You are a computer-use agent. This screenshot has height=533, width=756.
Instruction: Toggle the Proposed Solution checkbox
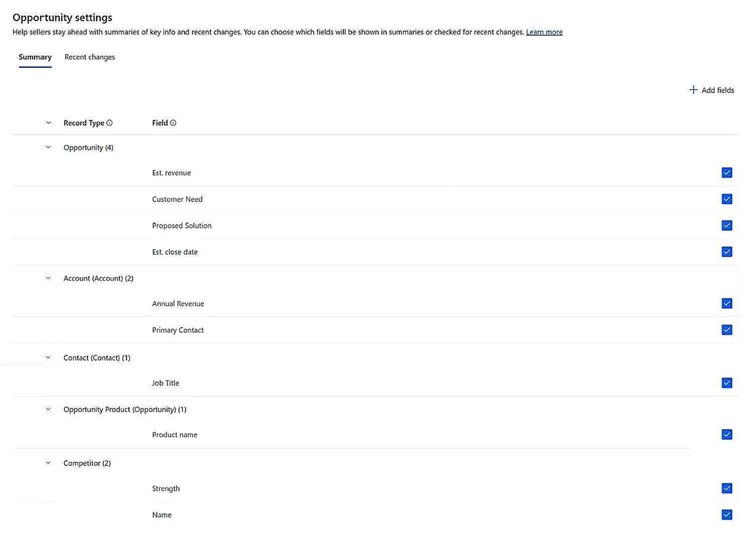coord(726,226)
